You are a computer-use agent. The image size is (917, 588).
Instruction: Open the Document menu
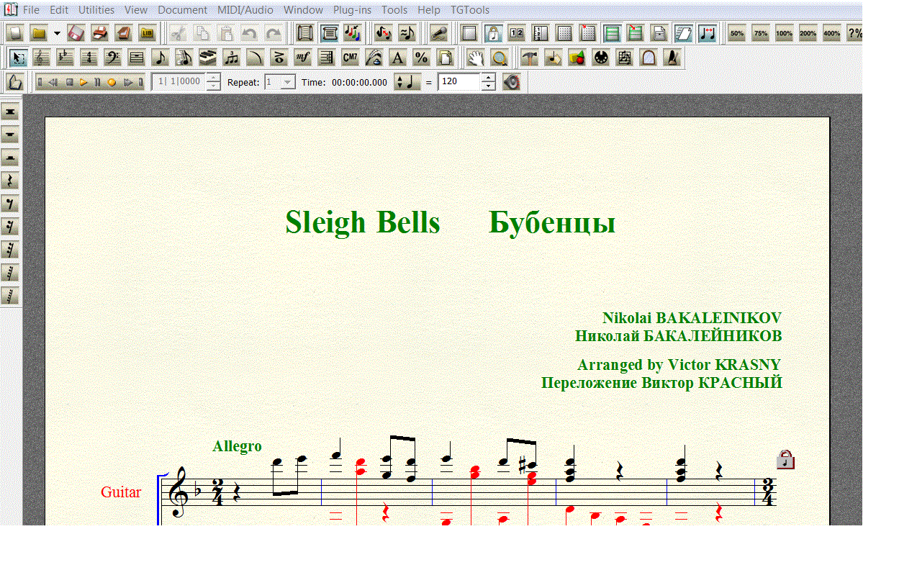[x=183, y=10]
